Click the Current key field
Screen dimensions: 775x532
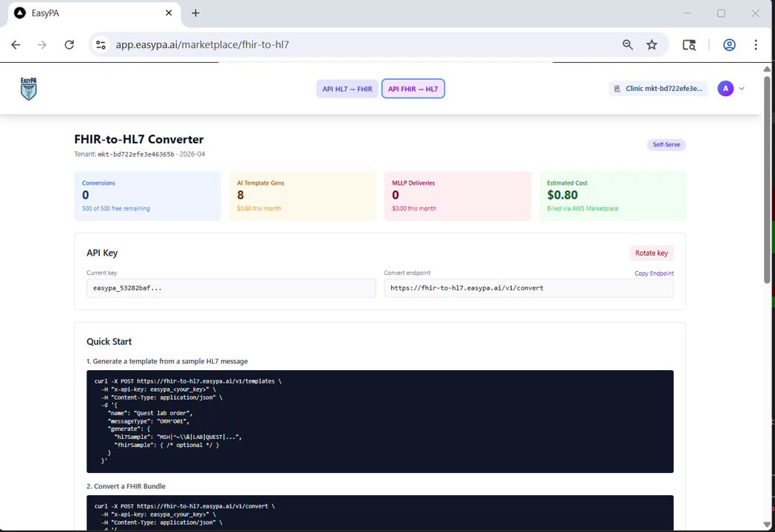231,288
